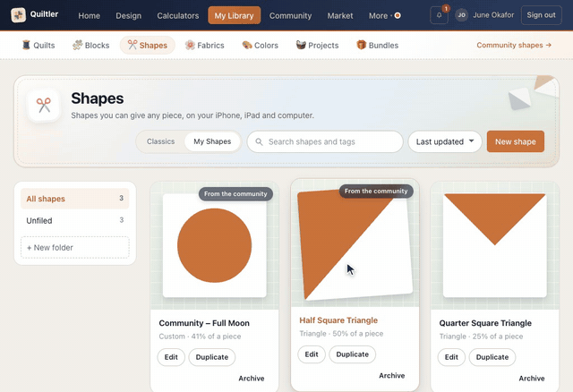
Task: Edit the Half Square Triangle shape
Action: point(312,354)
